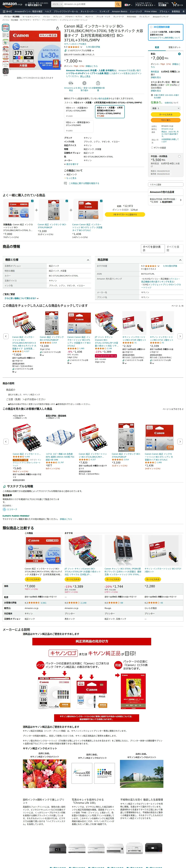Viewport: 186px width, 868px height.
Task: Open ブラックフライデーセール in the nav bar
Action: [x=65, y=11]
